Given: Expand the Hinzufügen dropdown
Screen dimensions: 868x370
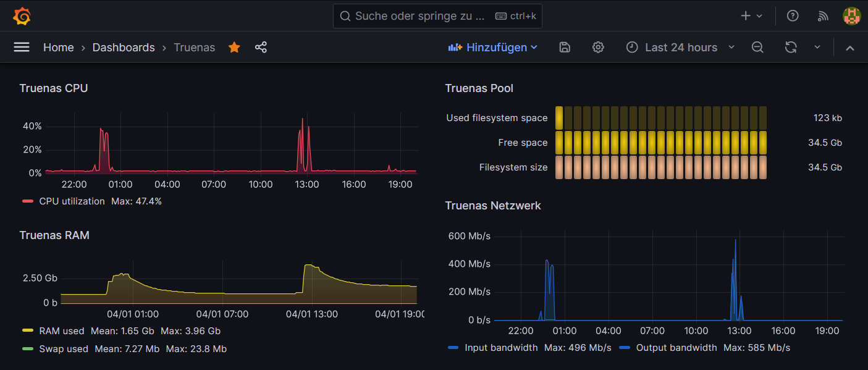Looking at the screenshot, I should coord(493,48).
